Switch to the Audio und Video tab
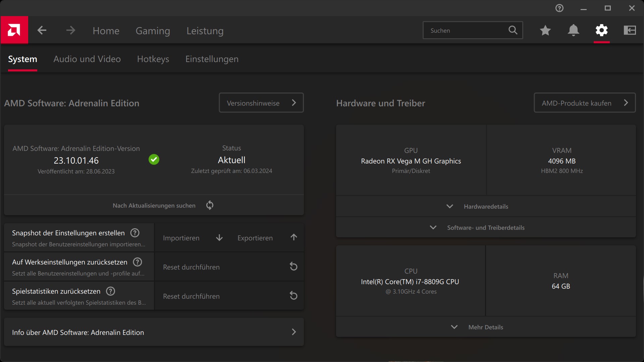Viewport: 644px width, 362px height. coord(87,59)
